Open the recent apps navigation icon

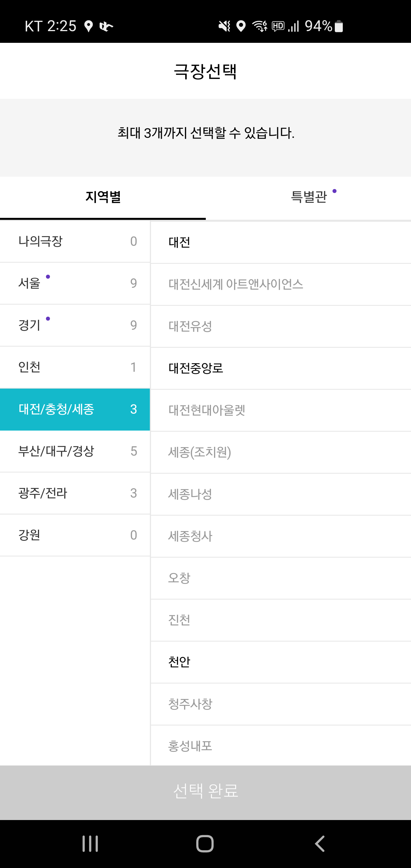tap(90, 844)
